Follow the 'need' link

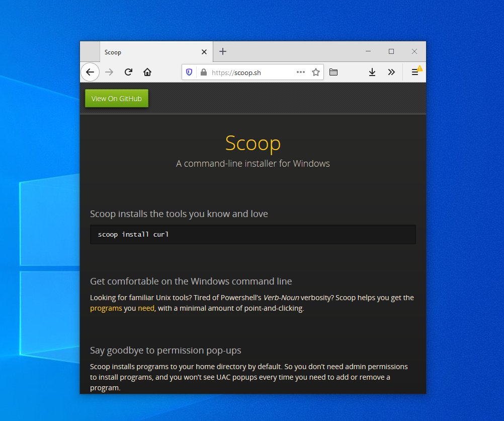146,308
